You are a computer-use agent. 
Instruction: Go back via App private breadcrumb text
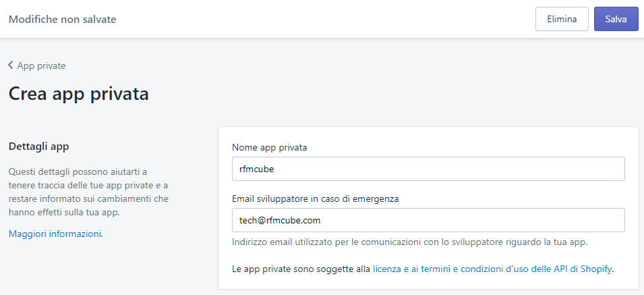pyautogui.click(x=42, y=65)
